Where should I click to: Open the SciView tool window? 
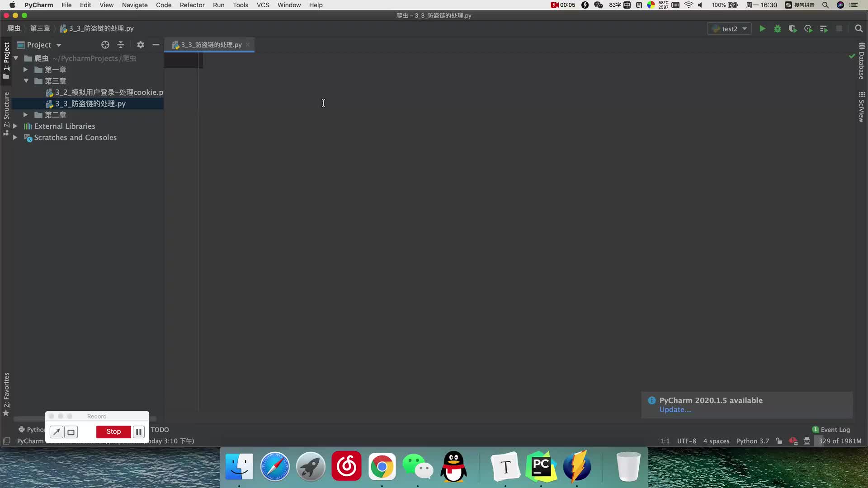tap(862, 107)
